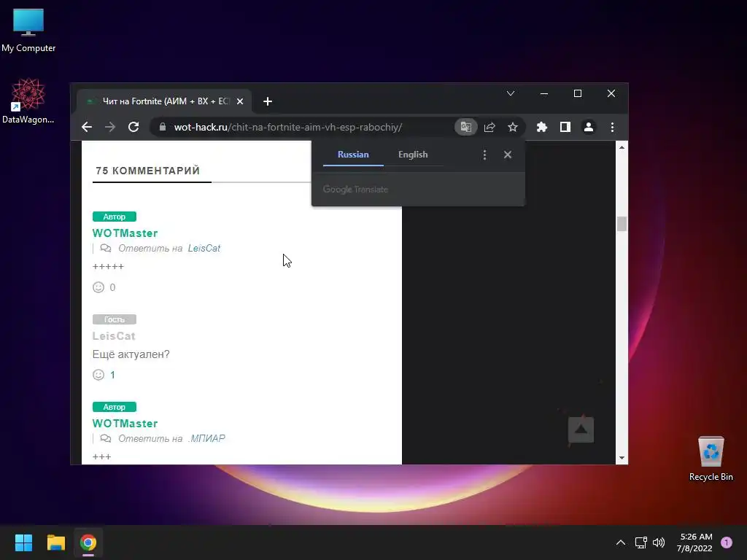Image resolution: width=747 pixels, height=560 pixels.
Task: Click the browser forward arrow
Action: [110, 127]
